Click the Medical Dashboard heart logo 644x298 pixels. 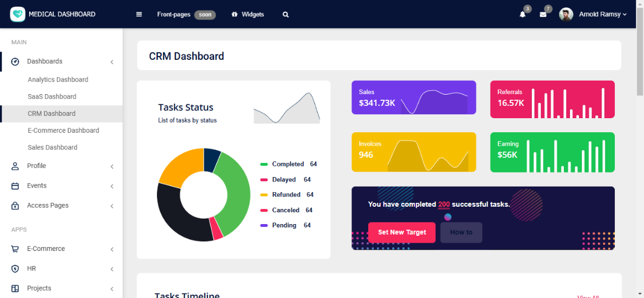18,14
